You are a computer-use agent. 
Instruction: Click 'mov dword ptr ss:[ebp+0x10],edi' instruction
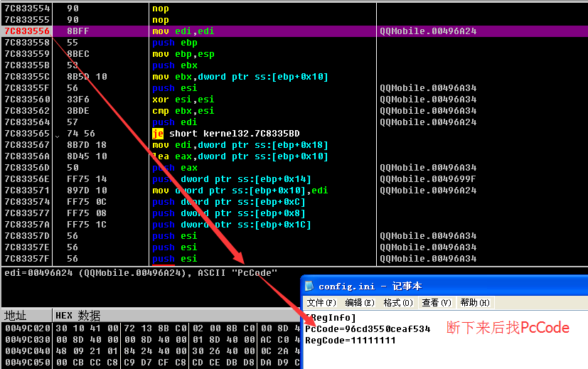point(240,191)
